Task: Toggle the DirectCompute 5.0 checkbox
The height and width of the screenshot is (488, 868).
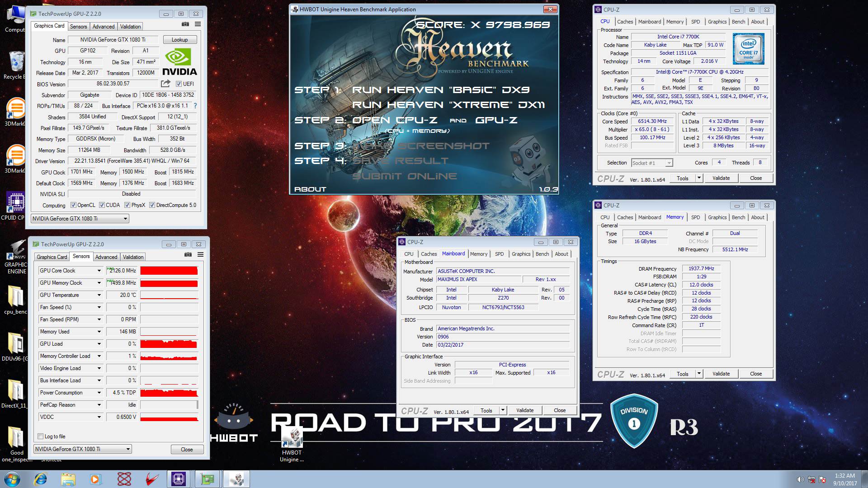Action: [152, 205]
